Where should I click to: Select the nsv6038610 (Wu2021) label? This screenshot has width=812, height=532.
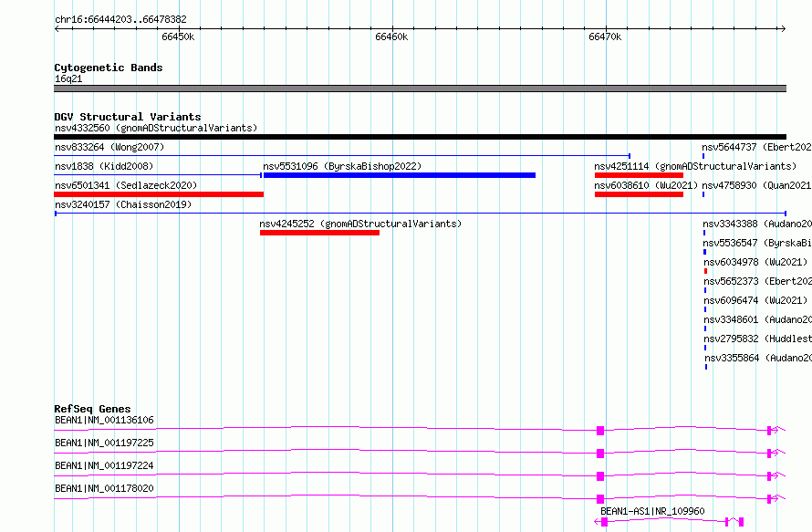[646, 185]
